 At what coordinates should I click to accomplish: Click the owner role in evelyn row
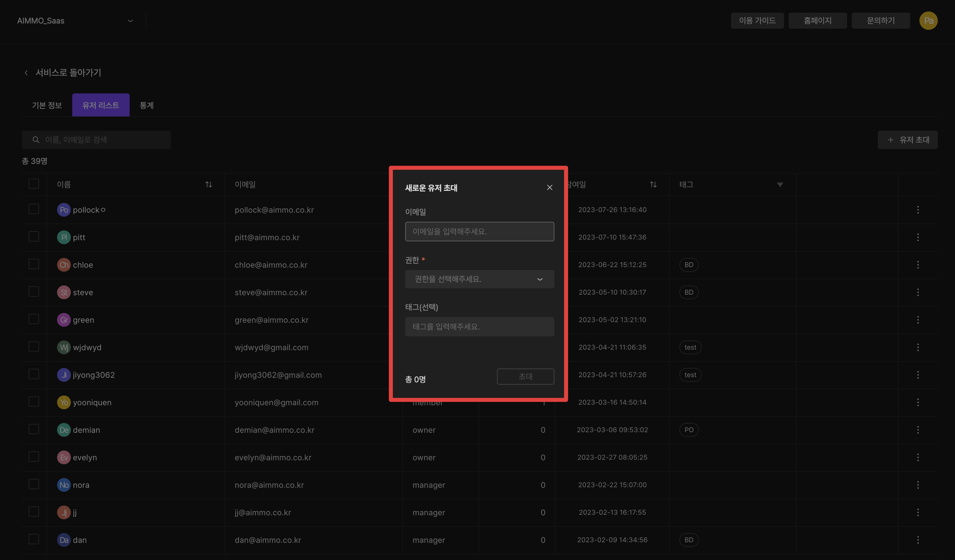point(424,457)
